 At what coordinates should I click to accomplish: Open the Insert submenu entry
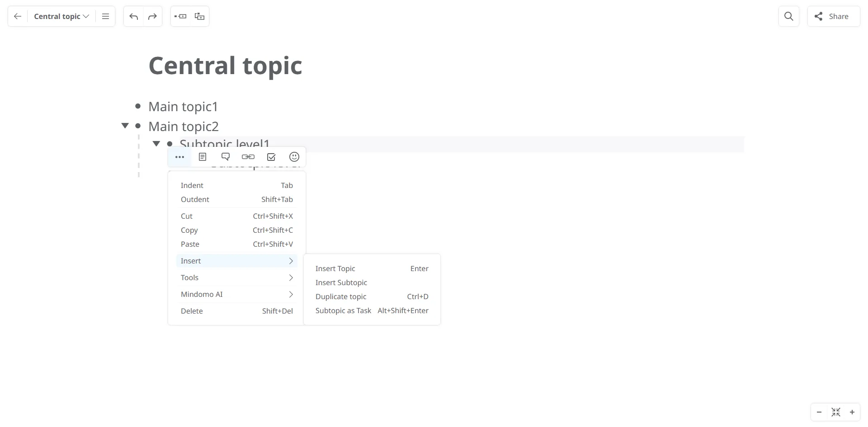tap(236, 261)
